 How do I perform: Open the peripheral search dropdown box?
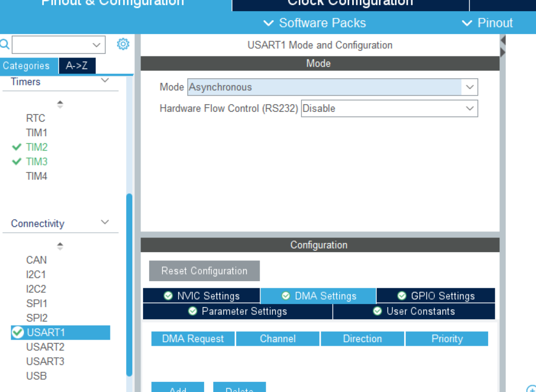pyautogui.click(x=59, y=45)
